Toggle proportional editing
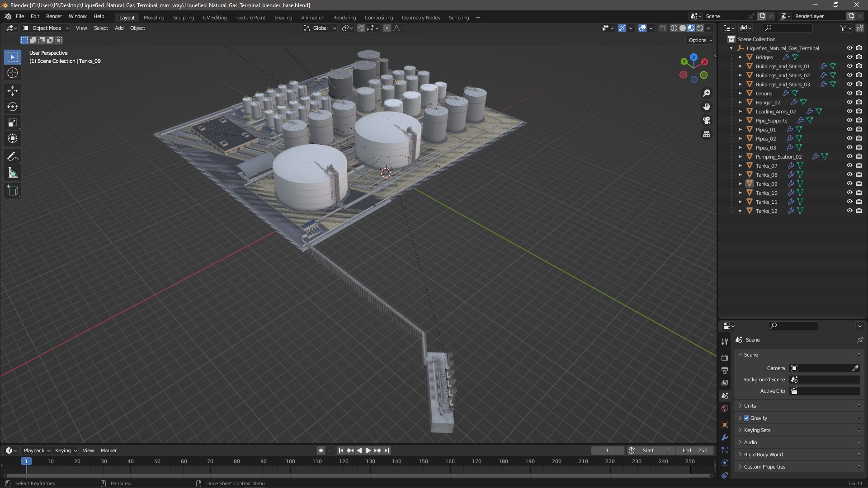This screenshot has height=488, width=868. click(387, 28)
